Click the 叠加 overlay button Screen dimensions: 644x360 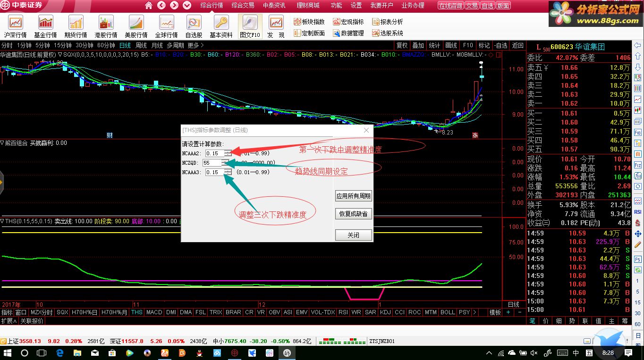tap(418, 45)
